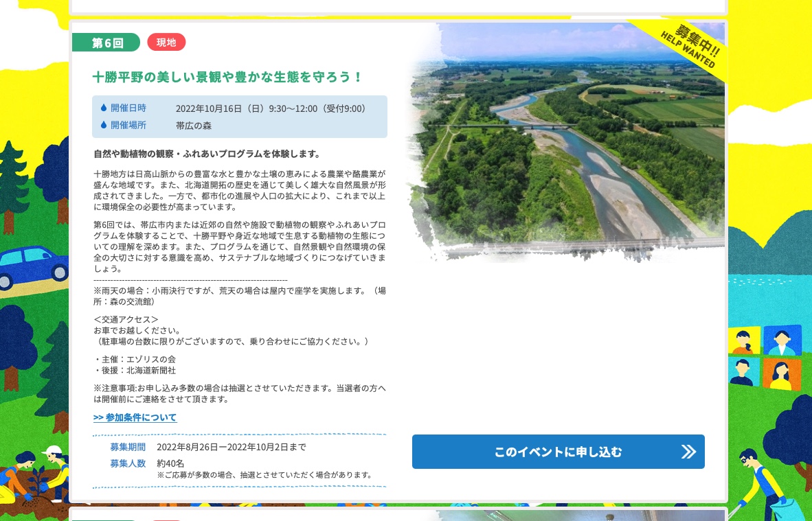Screen dimensions: 812x521
Task: Click the 募集人数 label
Action: point(128,463)
